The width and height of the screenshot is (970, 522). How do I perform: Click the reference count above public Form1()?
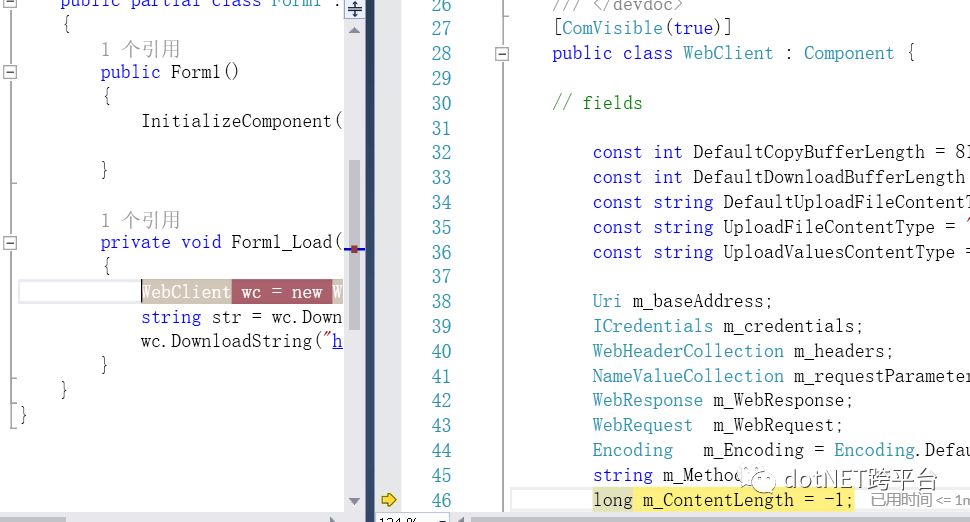coord(140,49)
